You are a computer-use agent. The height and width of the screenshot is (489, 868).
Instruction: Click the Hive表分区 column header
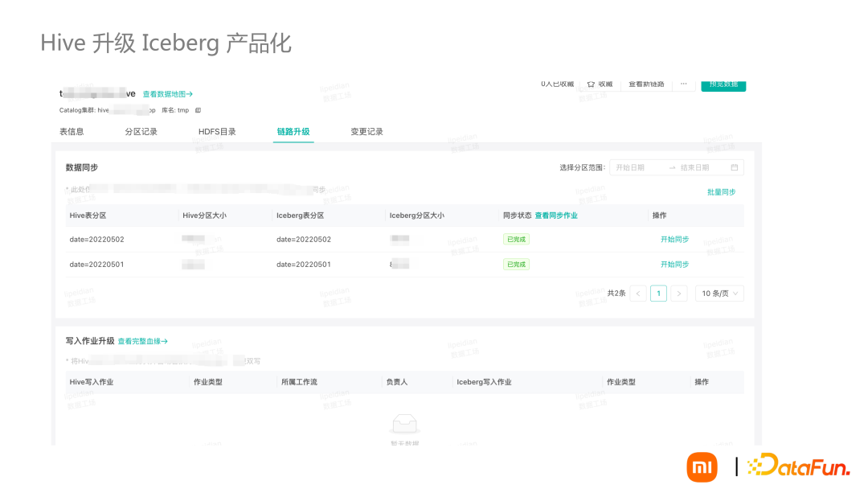[x=88, y=216]
